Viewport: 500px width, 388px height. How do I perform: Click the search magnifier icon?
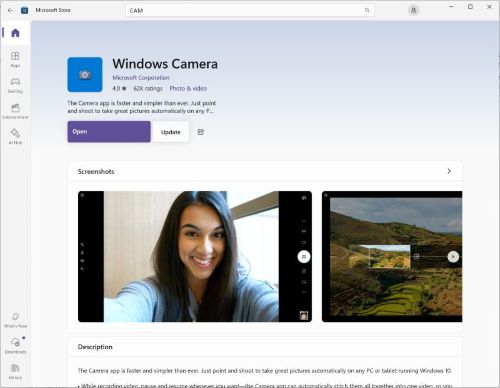(x=367, y=10)
